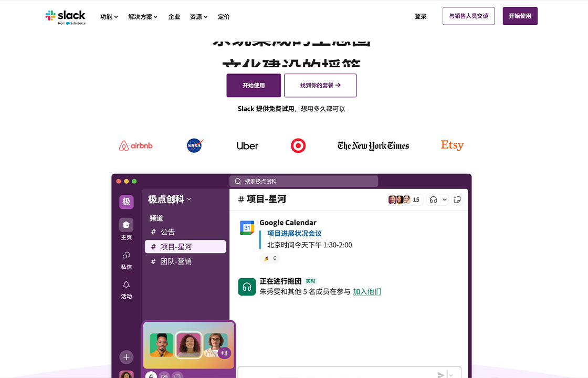The image size is (588, 378).
Task: Click the 与销售人员交谈 button
Action: pos(468,16)
